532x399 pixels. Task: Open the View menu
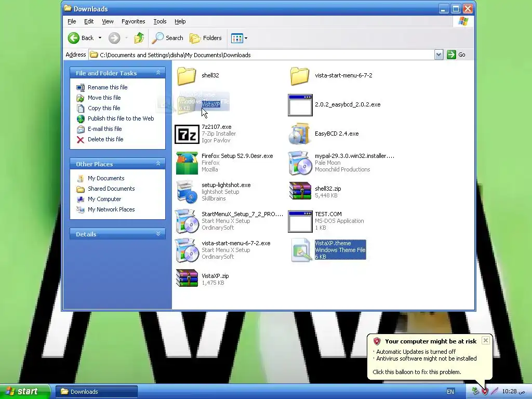(108, 21)
